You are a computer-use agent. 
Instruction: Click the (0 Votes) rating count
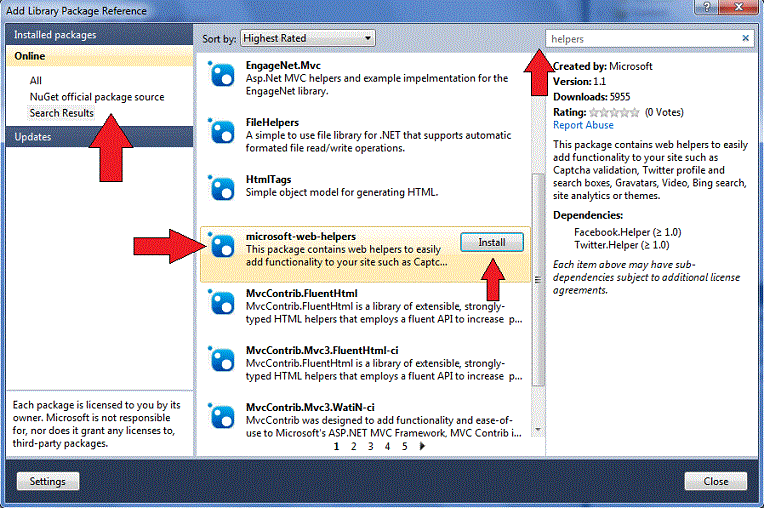pos(664,113)
